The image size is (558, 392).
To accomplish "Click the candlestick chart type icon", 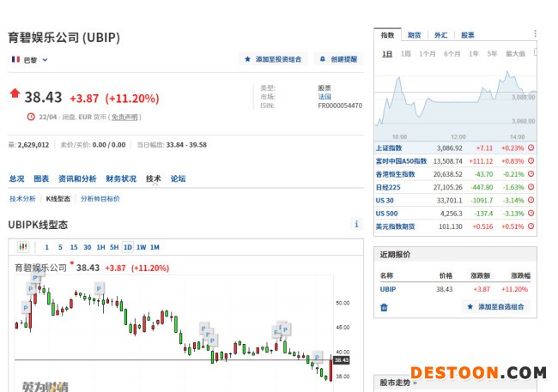I will click(x=23, y=246).
